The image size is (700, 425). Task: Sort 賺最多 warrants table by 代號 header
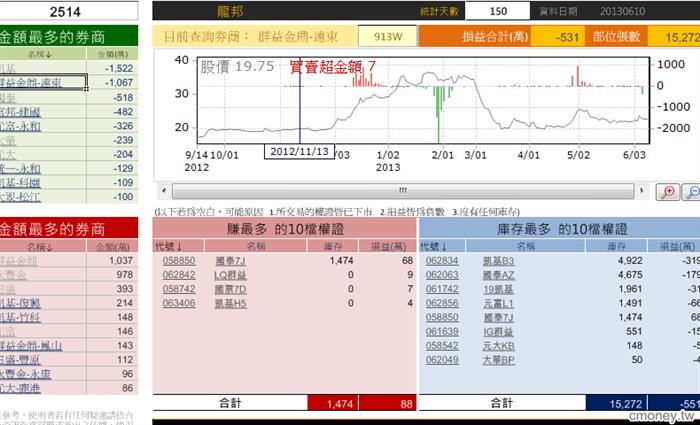[169, 246]
